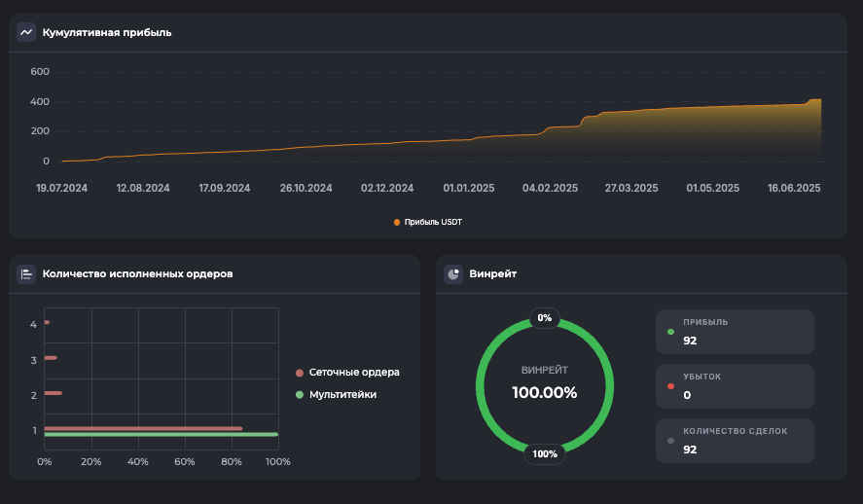Viewport: 863px width, 504px height.
Task: Click the red dot in the Убыток card
Action: [x=670, y=386]
